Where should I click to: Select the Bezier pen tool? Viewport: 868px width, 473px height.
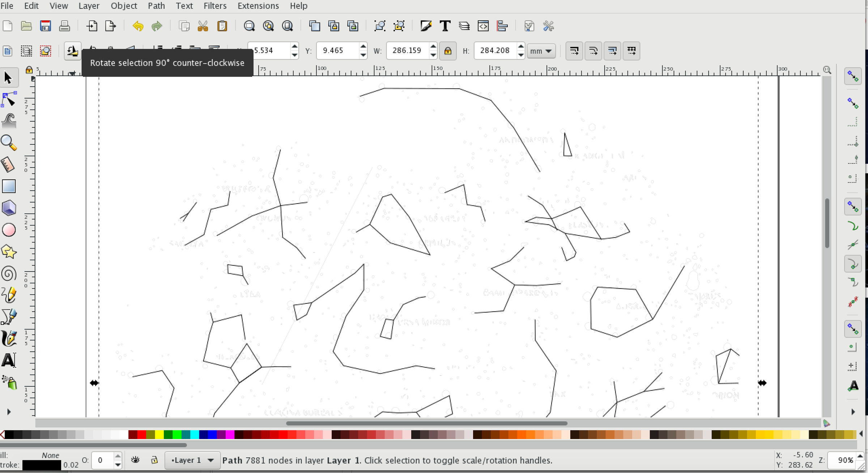coord(9,317)
